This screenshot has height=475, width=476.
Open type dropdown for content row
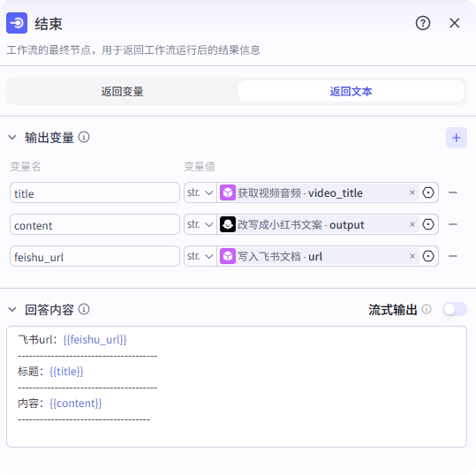[x=200, y=224]
